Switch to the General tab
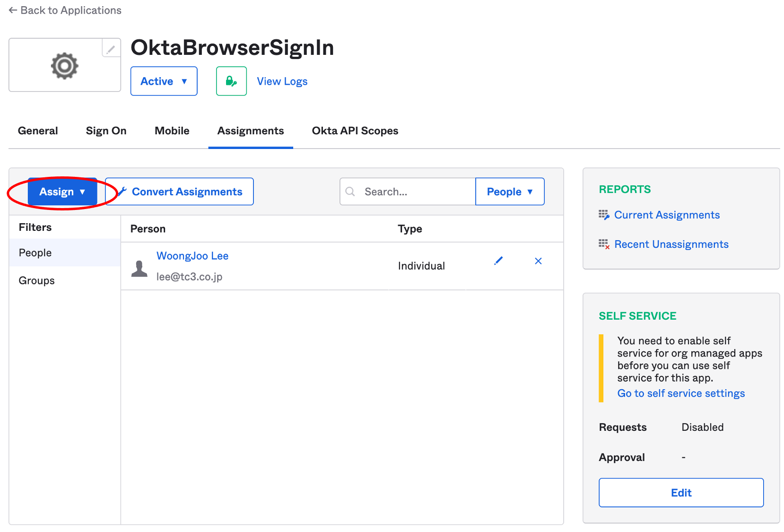784x532 pixels. [38, 131]
